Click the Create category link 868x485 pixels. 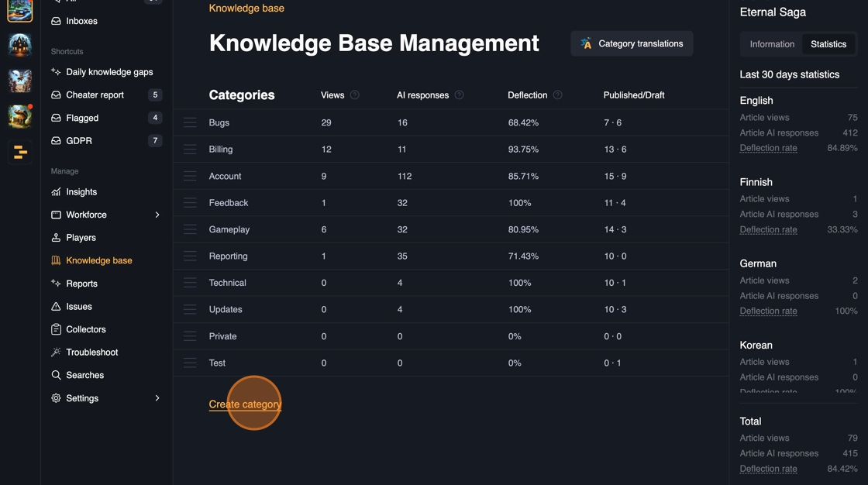245,404
